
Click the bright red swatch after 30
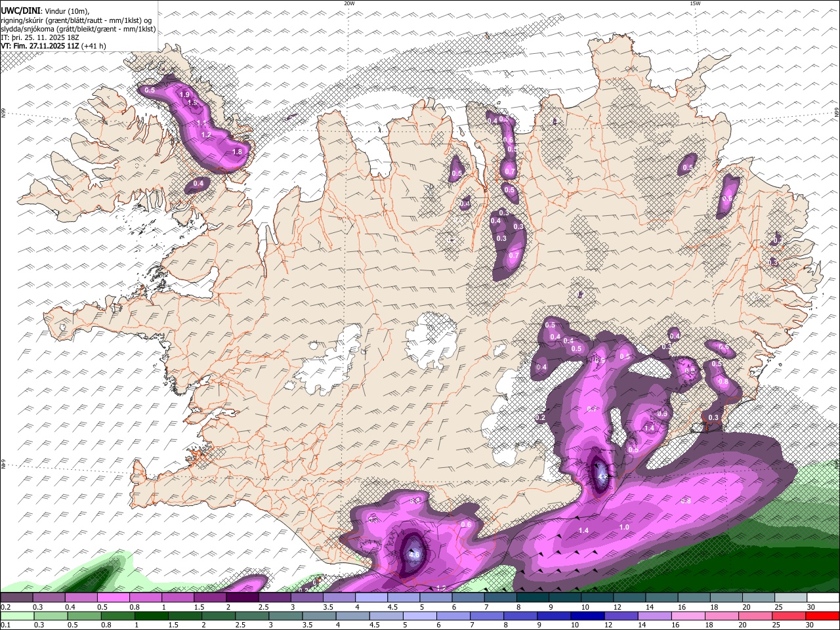tap(823, 616)
